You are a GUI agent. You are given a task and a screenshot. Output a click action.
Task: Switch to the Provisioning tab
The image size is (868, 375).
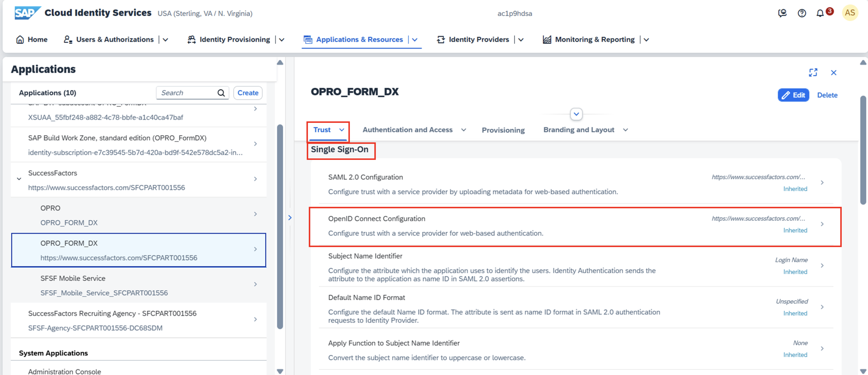coord(503,130)
